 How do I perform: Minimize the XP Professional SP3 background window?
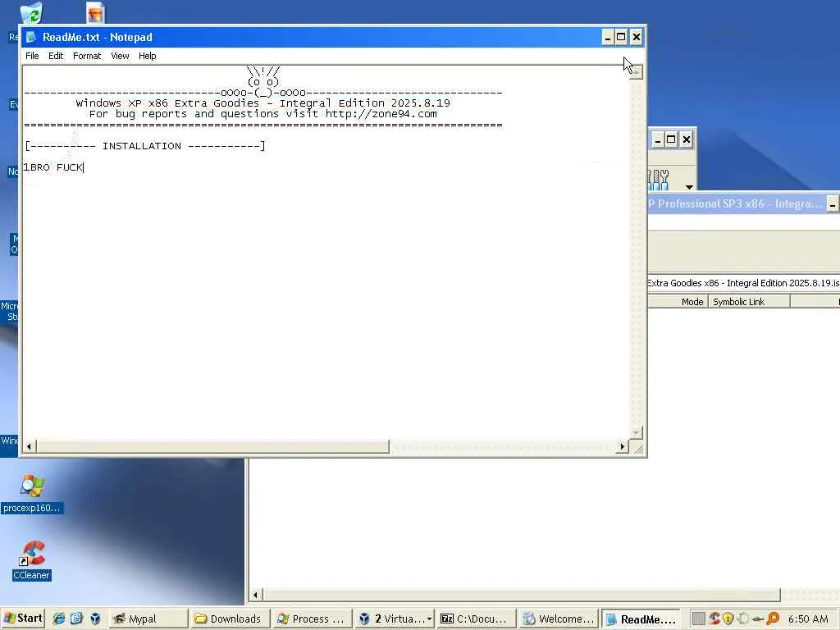(x=833, y=204)
